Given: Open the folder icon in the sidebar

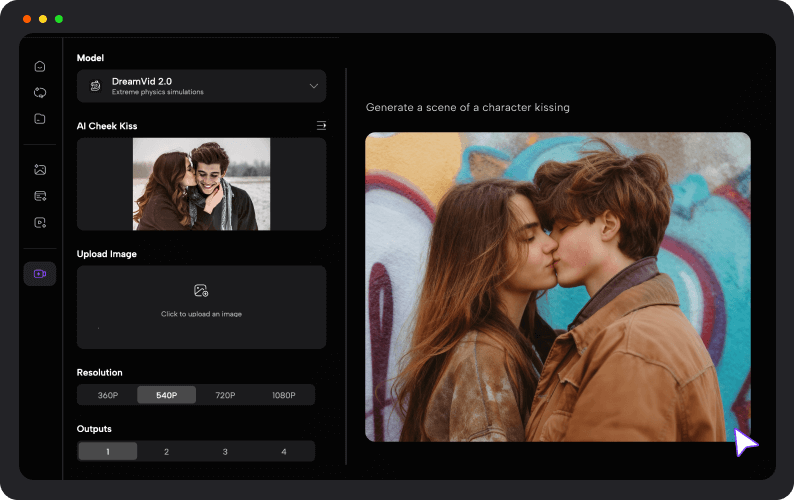Looking at the screenshot, I should (40, 118).
